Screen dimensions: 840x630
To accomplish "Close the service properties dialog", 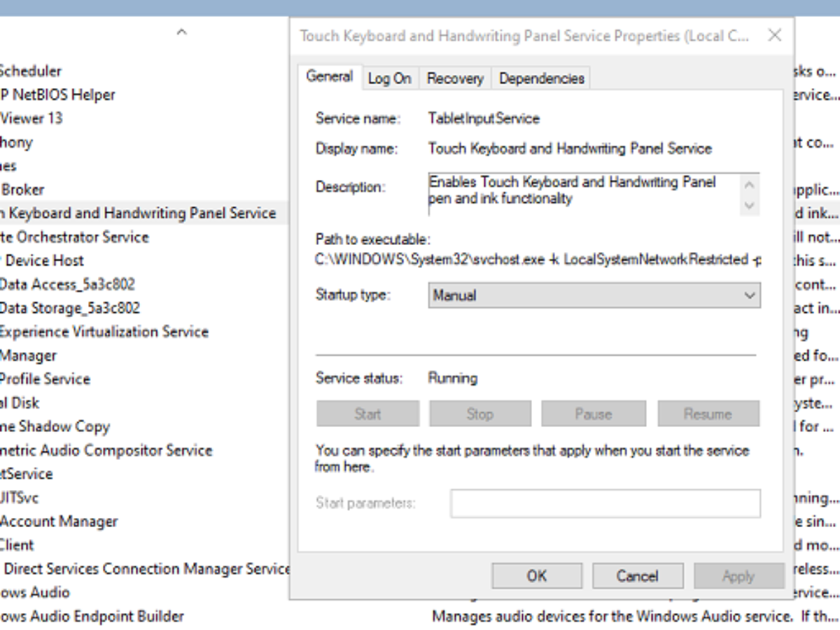I will point(774,36).
